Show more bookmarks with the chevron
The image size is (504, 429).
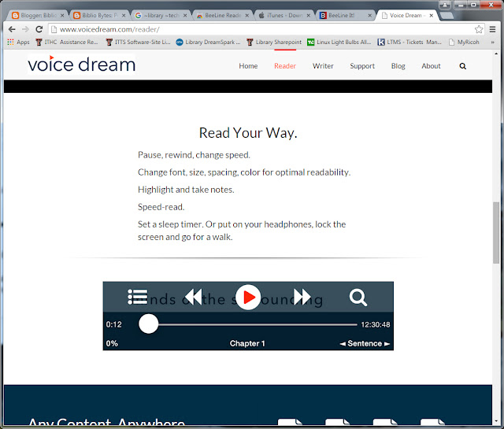(x=492, y=42)
